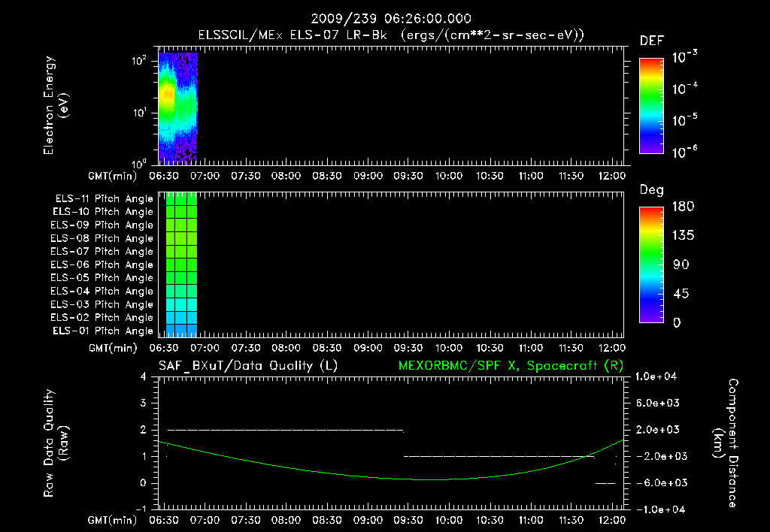Click the 'ELS-01 Pitch Angle' row label
The height and width of the screenshot is (532, 770).
(103, 331)
